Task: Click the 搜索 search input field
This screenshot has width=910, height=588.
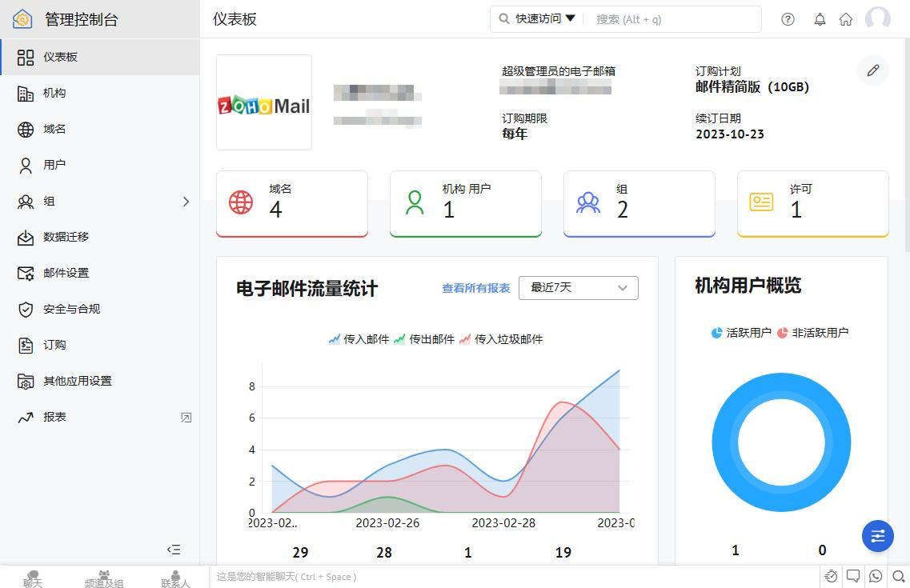Action: (x=672, y=19)
